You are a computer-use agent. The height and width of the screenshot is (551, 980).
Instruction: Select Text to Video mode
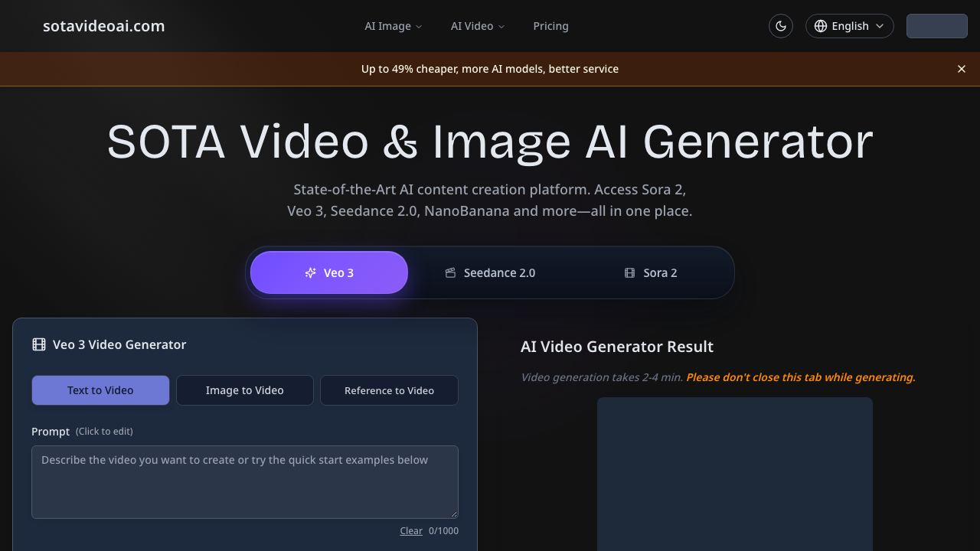click(x=100, y=390)
